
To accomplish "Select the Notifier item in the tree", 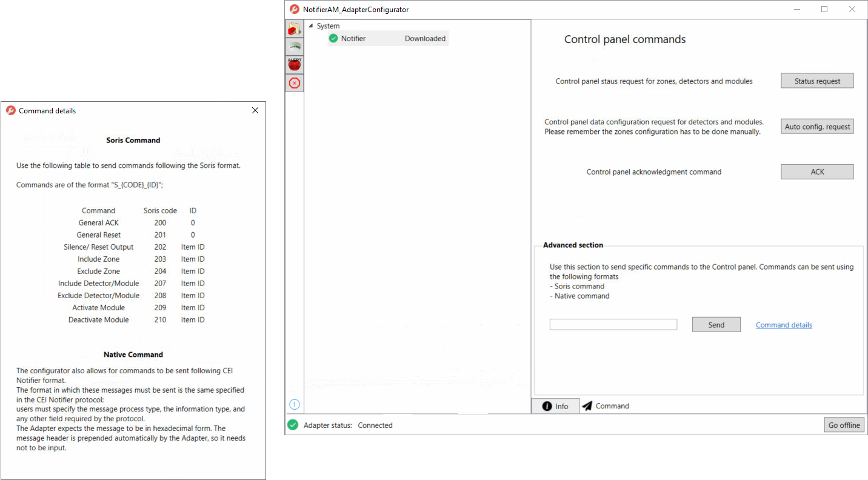I will click(x=353, y=38).
